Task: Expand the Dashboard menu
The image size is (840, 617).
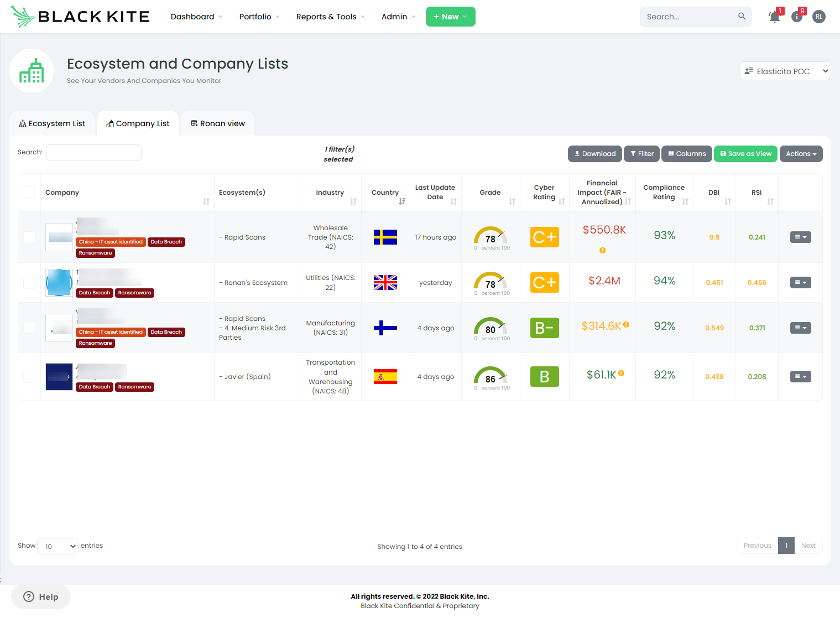Action: point(197,17)
